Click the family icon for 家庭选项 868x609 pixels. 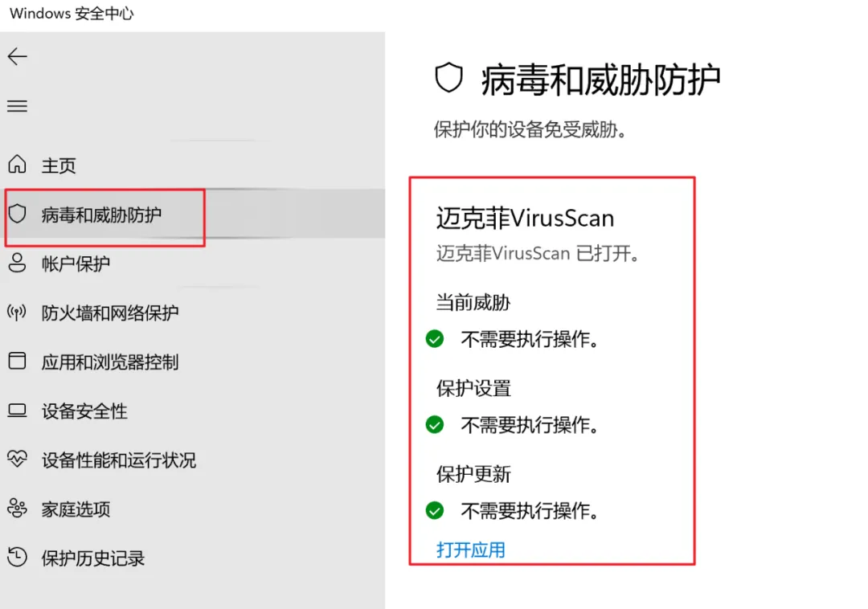tap(17, 508)
